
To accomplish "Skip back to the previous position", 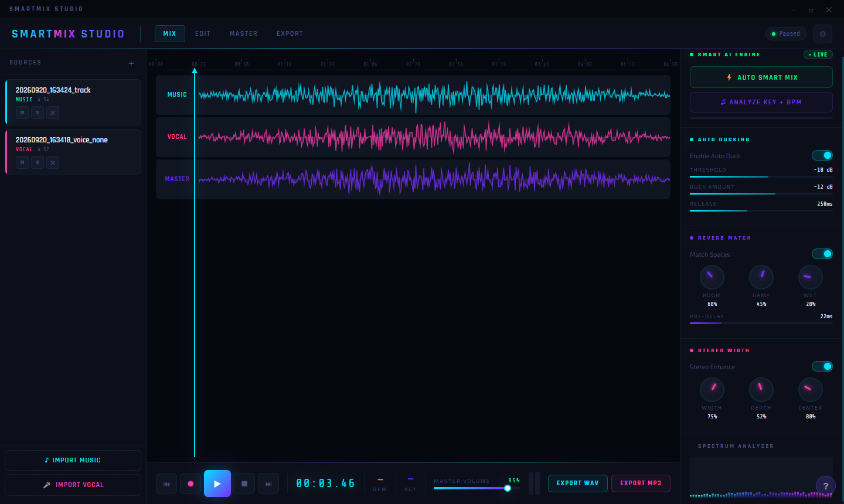I will tap(166, 484).
